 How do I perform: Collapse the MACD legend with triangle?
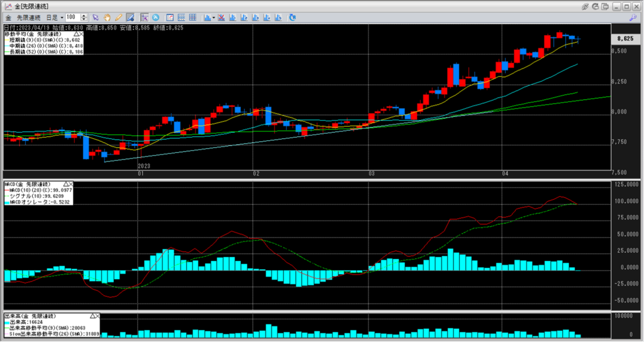66,184
